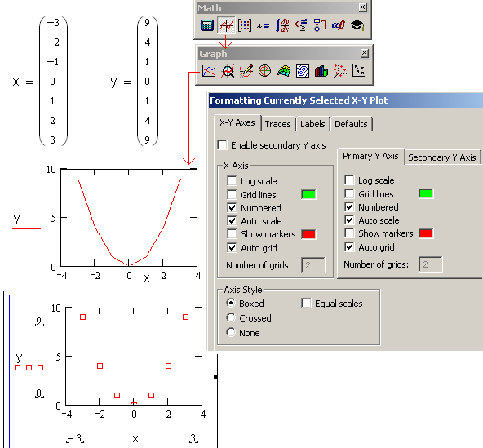This screenshot has width=483, height=448.
Task: Check the Equal scales option
Action: pos(306,304)
